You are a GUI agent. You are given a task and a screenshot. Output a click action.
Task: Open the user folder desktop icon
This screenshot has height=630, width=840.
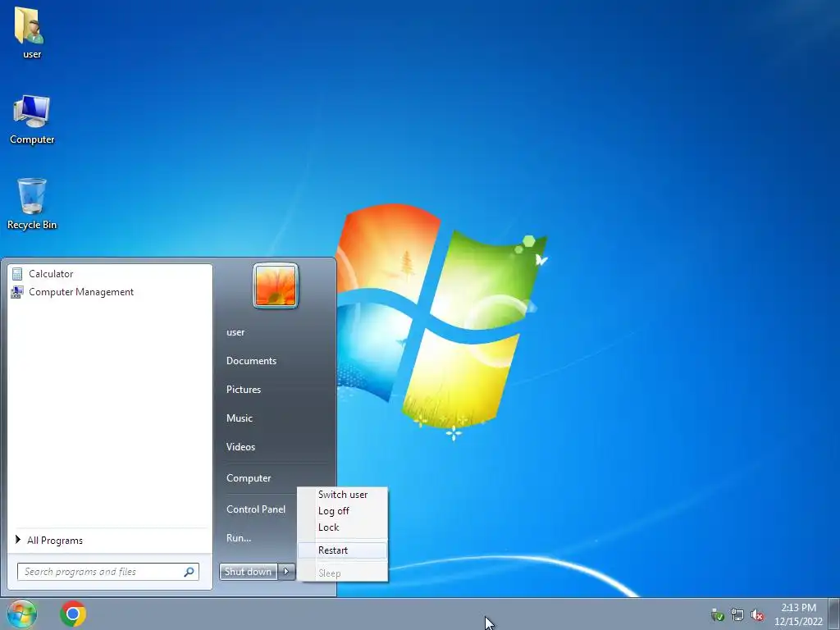click(x=31, y=33)
